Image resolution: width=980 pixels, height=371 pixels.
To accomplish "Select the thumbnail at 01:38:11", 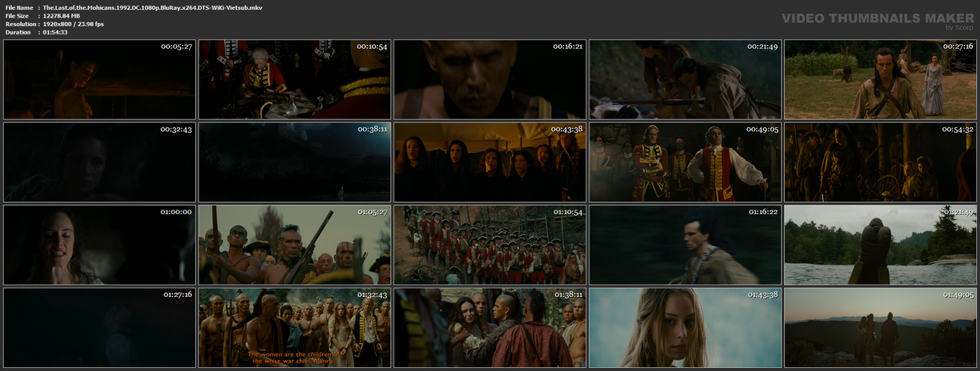I will click(x=490, y=327).
